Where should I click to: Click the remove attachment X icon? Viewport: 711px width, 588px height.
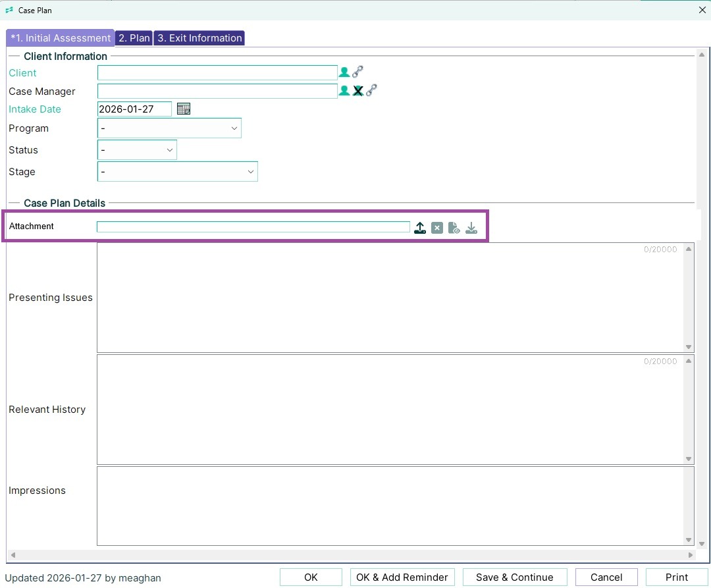point(437,228)
